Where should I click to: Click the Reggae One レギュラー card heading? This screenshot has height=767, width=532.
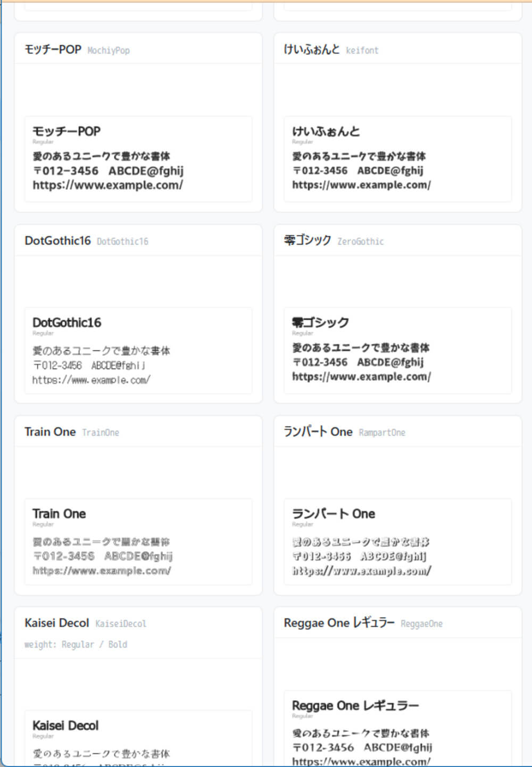pyautogui.click(x=339, y=623)
